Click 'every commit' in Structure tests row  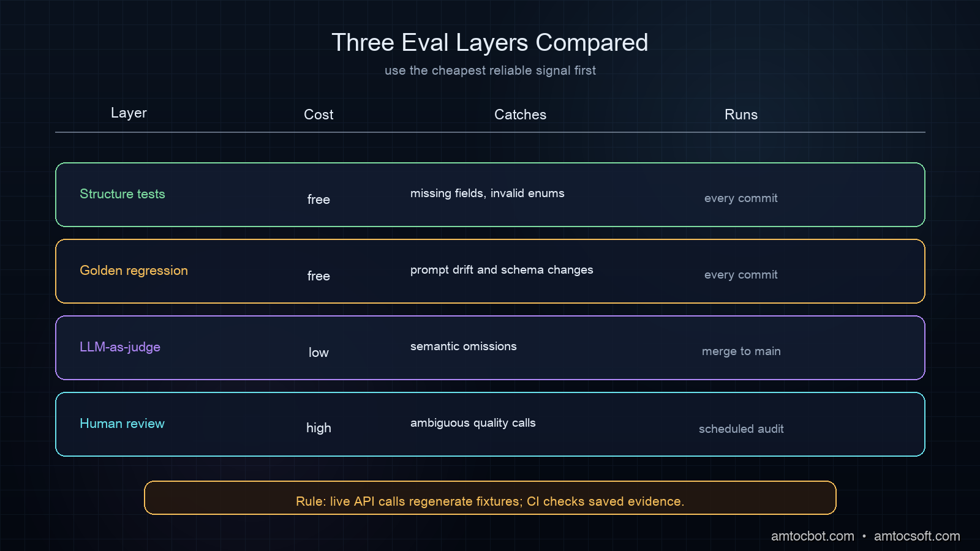point(741,198)
